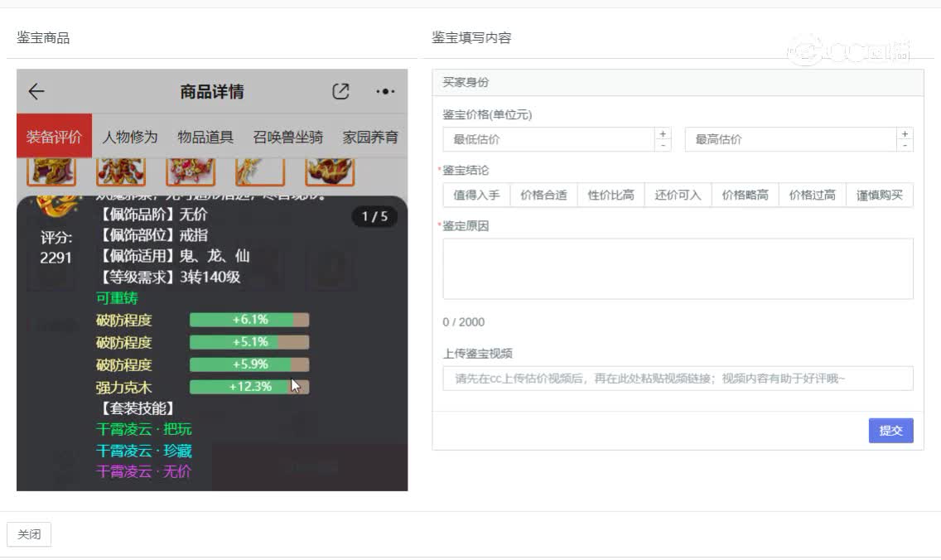Click the 【套装技能】 heading

[138, 408]
